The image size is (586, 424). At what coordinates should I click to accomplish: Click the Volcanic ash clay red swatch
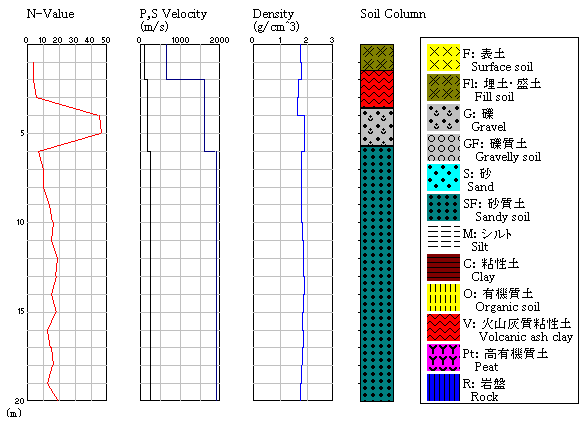[x=443, y=327]
